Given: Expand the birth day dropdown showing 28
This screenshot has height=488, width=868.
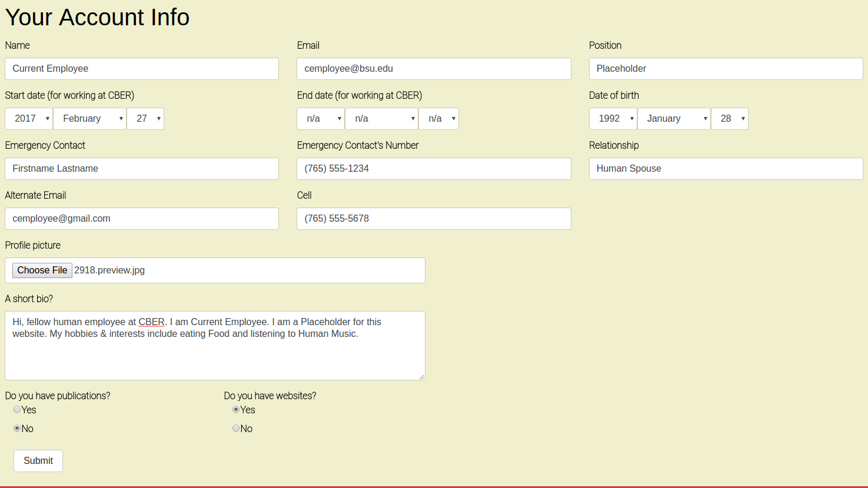Looking at the screenshot, I should pyautogui.click(x=730, y=119).
